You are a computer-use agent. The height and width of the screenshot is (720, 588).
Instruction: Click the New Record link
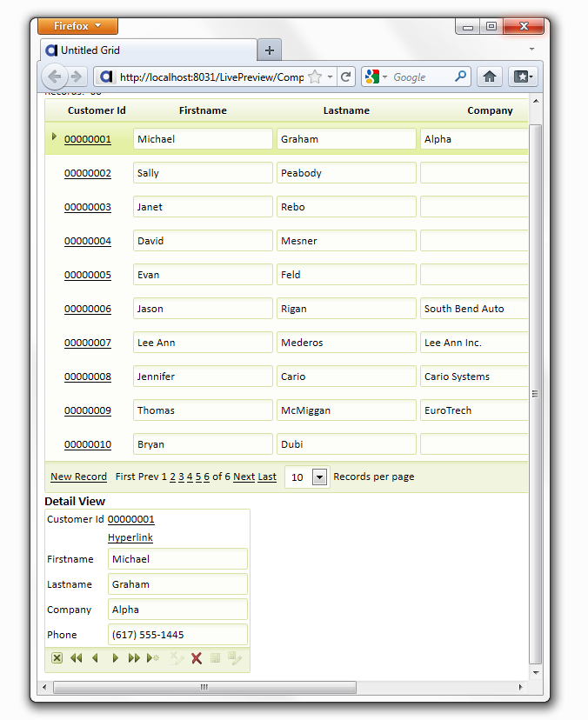[78, 477]
